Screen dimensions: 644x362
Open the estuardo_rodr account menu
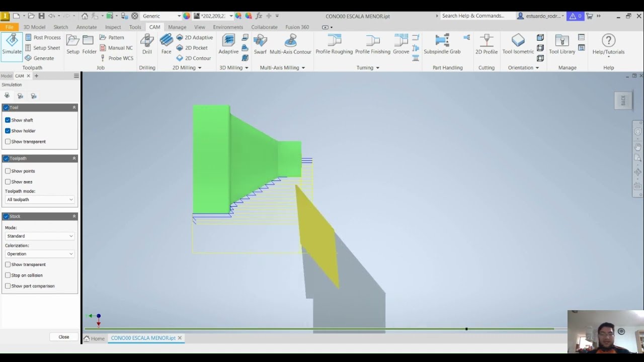coord(541,16)
